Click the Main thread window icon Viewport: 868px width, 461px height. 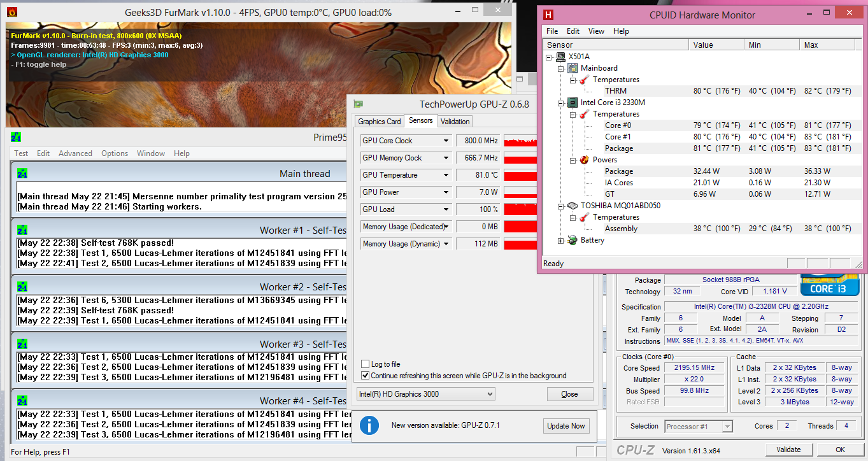coord(22,173)
